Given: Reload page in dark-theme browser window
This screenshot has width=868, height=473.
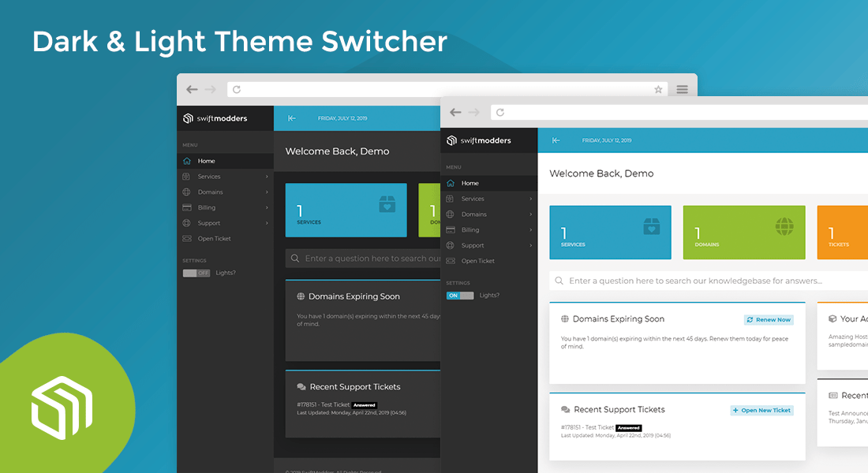Looking at the screenshot, I should coord(237,90).
